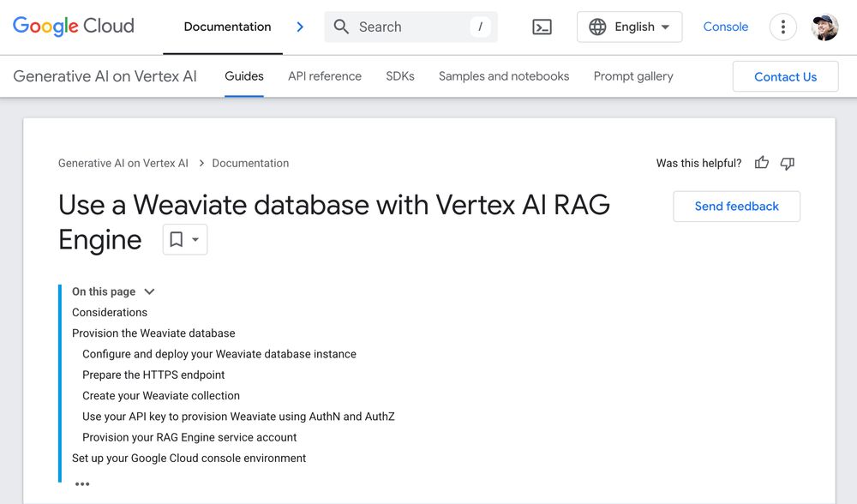Jump to Considerations section
857x504 pixels.
[x=110, y=313]
